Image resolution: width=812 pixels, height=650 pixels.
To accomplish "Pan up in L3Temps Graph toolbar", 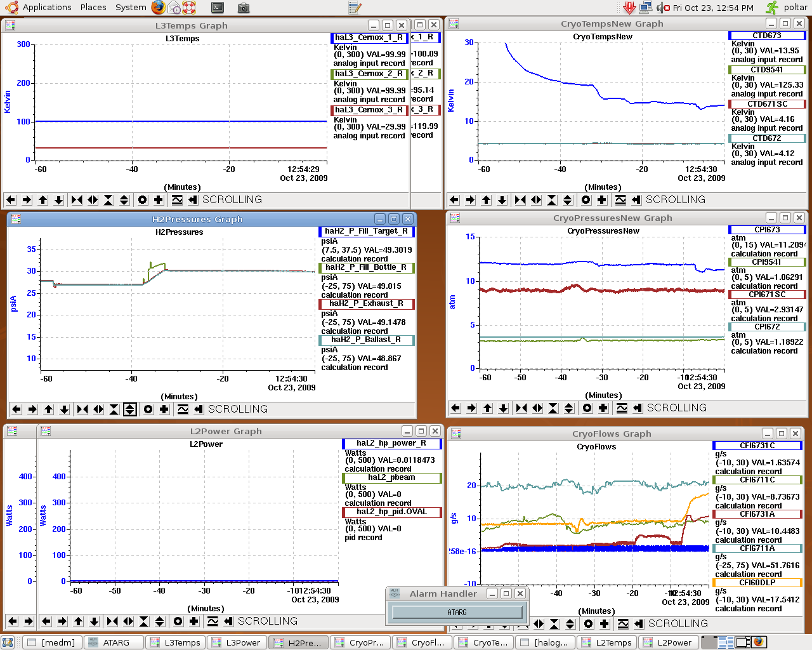I will coord(43,200).
